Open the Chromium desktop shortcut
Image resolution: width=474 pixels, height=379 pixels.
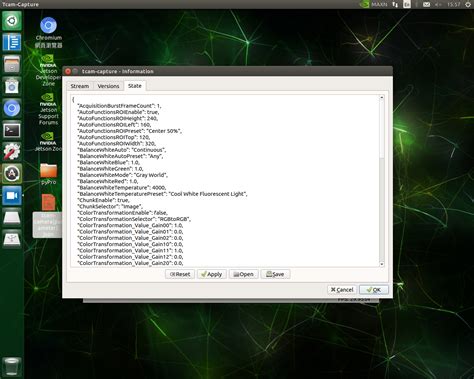click(49, 32)
